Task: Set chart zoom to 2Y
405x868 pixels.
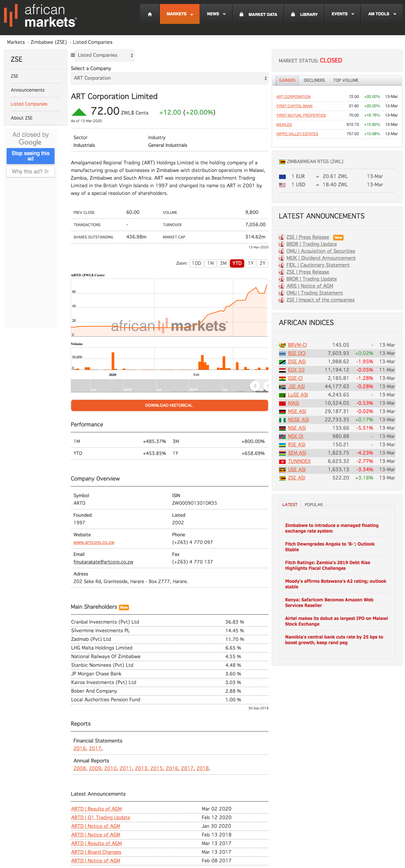Action: 262,264
